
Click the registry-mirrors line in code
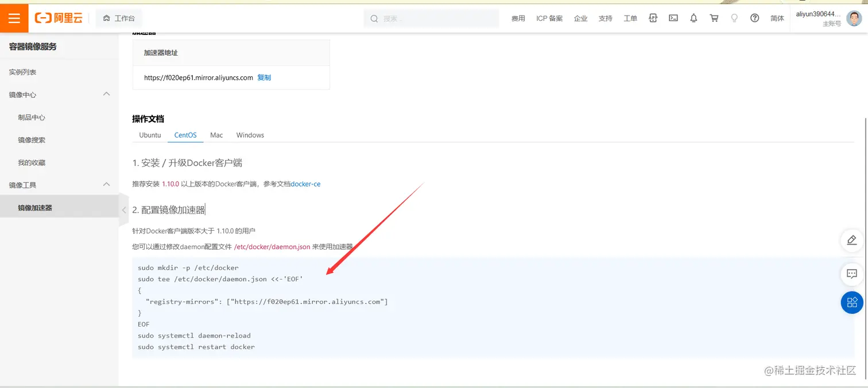267,301
